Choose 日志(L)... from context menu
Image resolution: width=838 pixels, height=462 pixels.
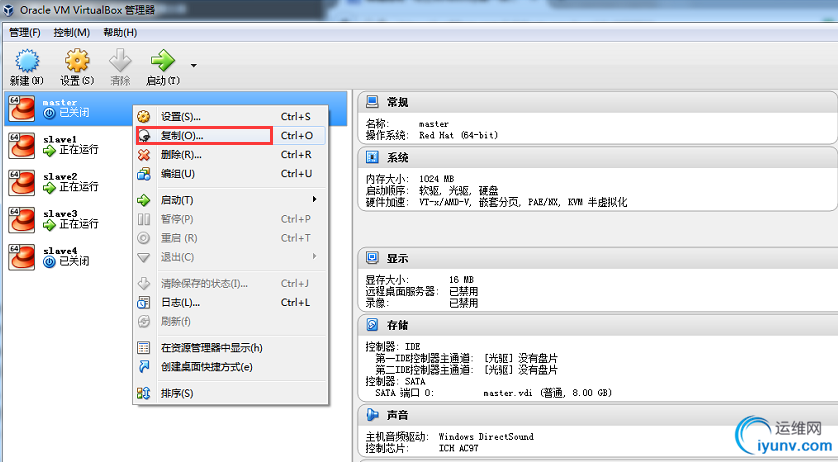pos(230,303)
